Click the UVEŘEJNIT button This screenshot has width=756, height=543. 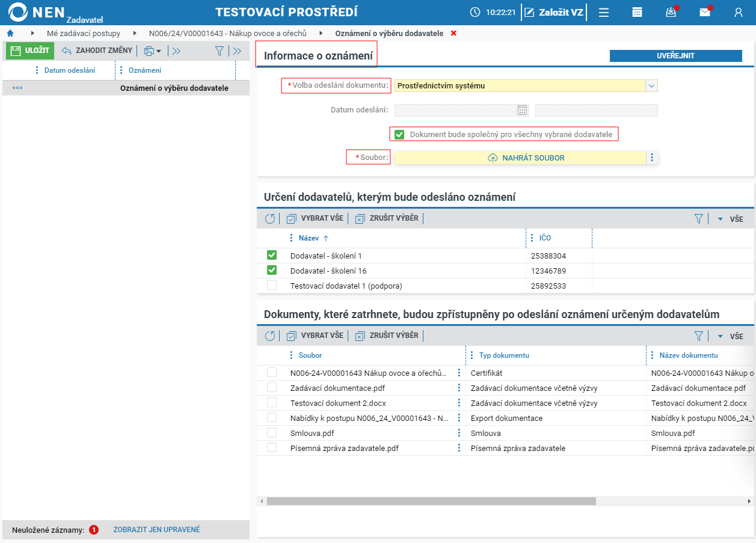pos(676,55)
